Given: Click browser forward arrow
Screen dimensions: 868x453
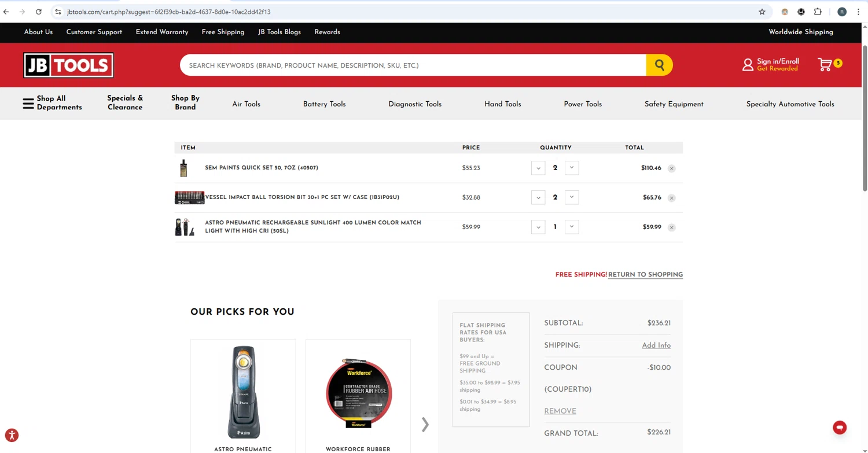Looking at the screenshot, I should click(x=22, y=12).
